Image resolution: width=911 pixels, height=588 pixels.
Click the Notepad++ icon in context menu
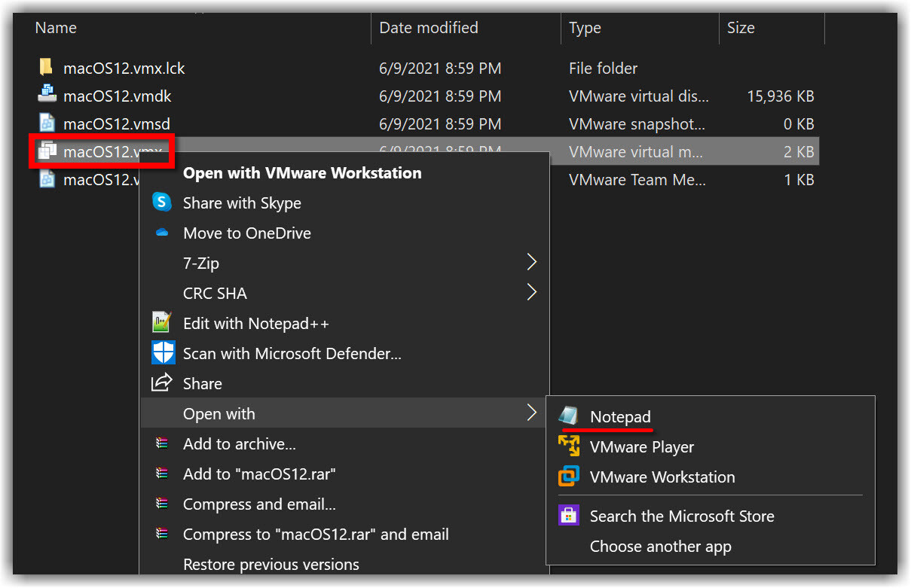pos(162,323)
